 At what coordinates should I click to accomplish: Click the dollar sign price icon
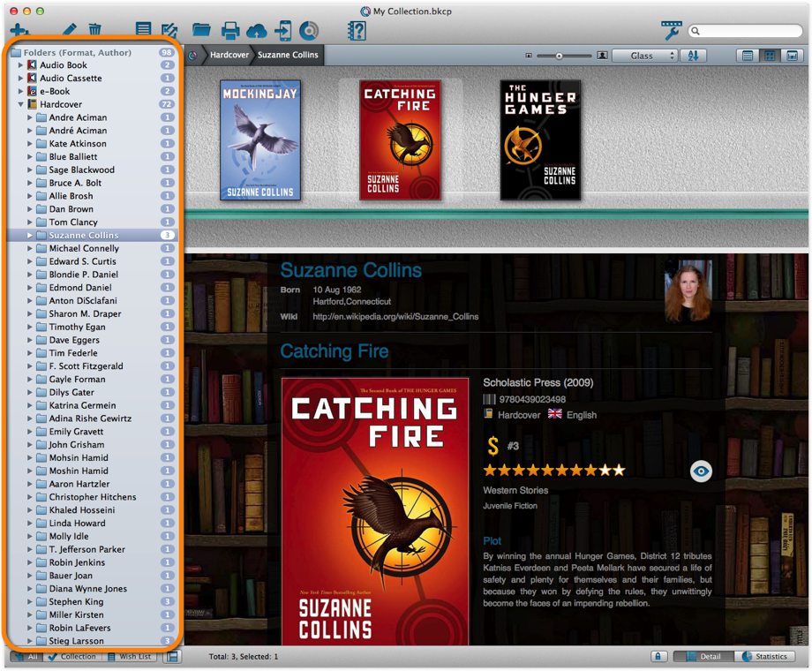tap(493, 446)
